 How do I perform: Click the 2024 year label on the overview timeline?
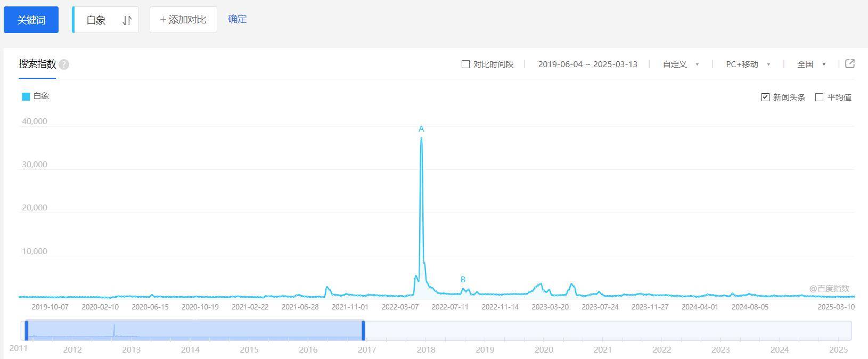tap(780, 350)
